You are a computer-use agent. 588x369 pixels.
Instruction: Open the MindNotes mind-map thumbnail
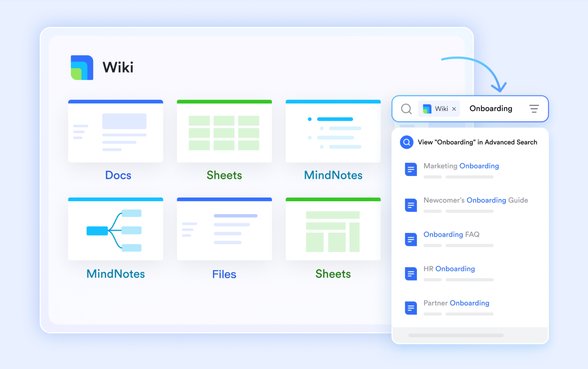(x=115, y=229)
